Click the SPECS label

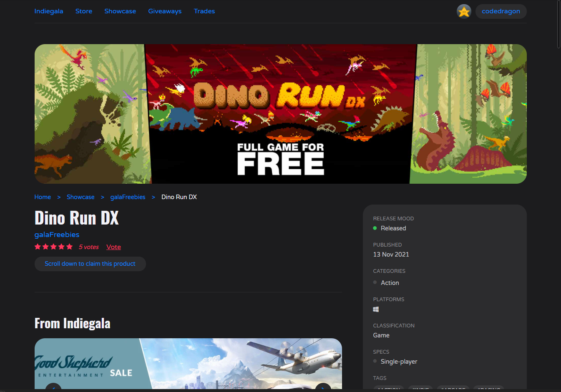click(381, 352)
